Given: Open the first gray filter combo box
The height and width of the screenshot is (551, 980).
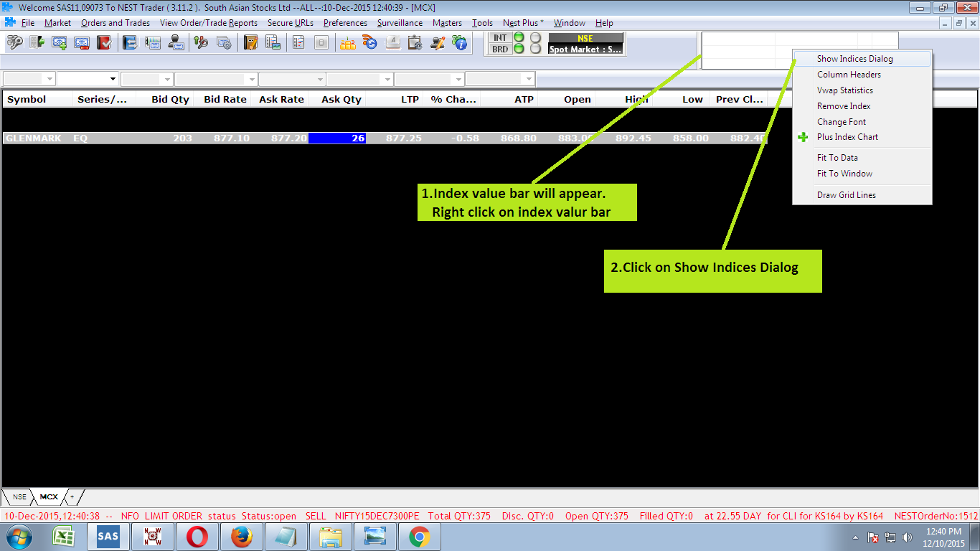Looking at the screenshot, I should tap(29, 79).
